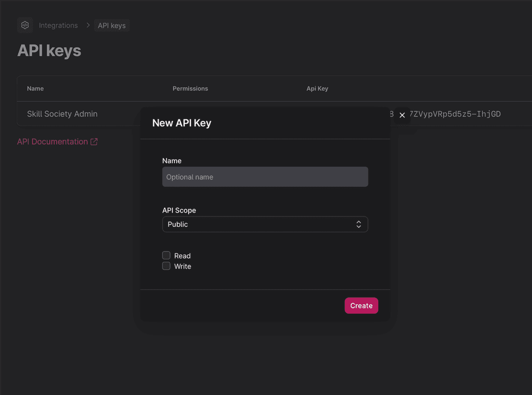Click the up-down chevron in API Scope
The width and height of the screenshot is (532, 395).
(x=359, y=224)
